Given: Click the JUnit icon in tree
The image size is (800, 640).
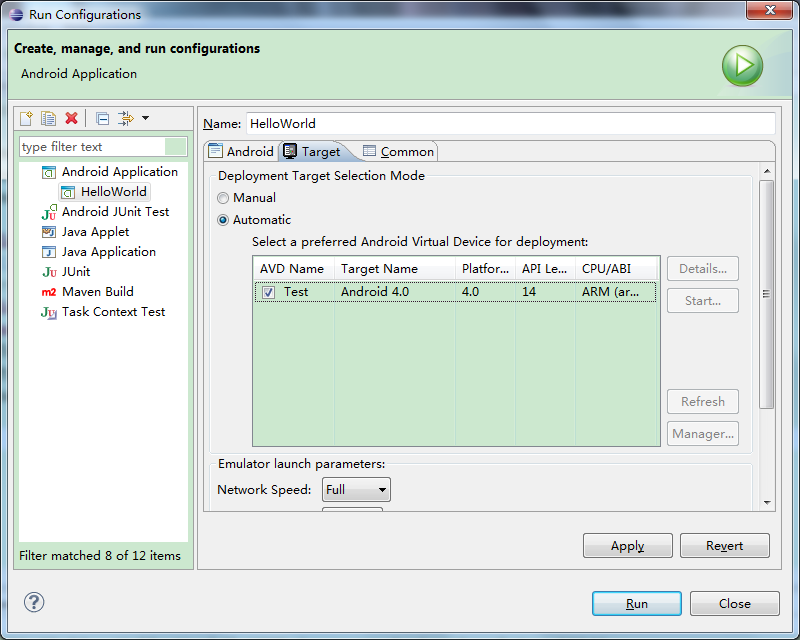Looking at the screenshot, I should click(x=49, y=272).
